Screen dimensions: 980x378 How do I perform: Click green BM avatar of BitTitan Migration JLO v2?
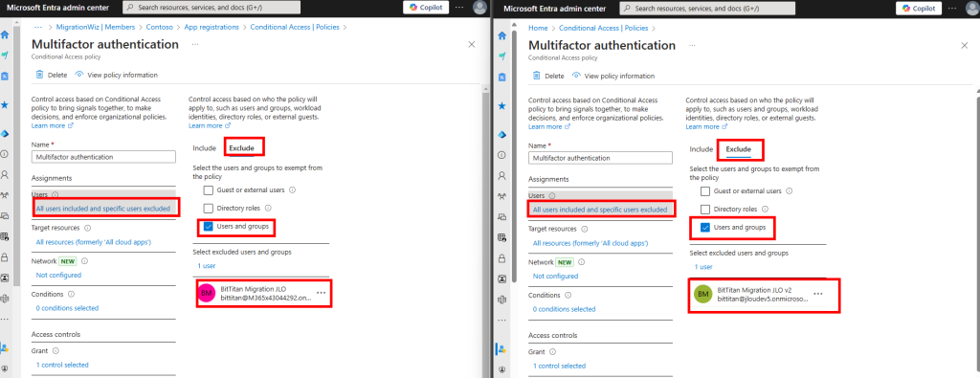[703, 294]
